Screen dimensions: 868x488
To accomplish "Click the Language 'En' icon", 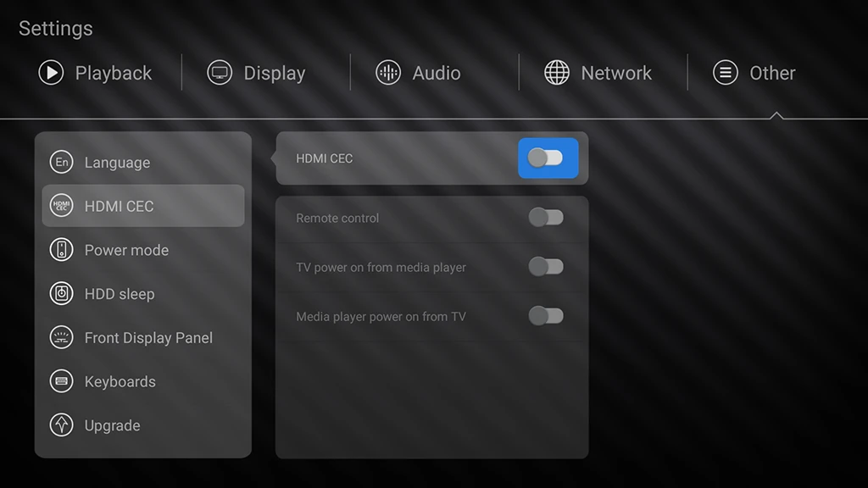I will (x=61, y=162).
